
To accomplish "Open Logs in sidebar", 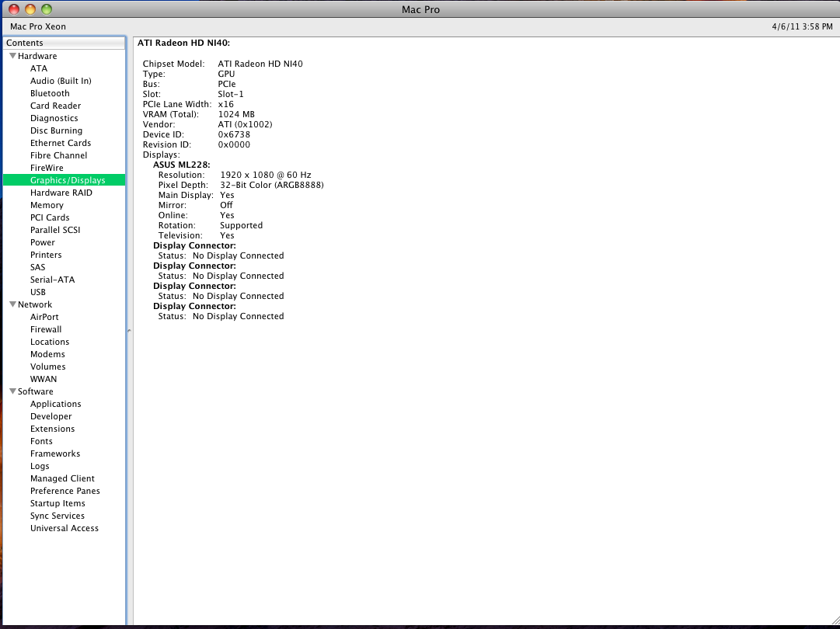I will pyautogui.click(x=40, y=466).
